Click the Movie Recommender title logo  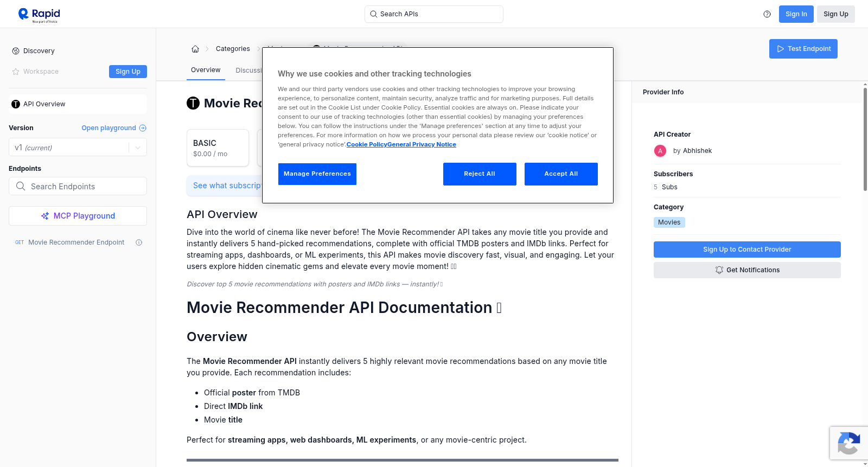coord(193,103)
